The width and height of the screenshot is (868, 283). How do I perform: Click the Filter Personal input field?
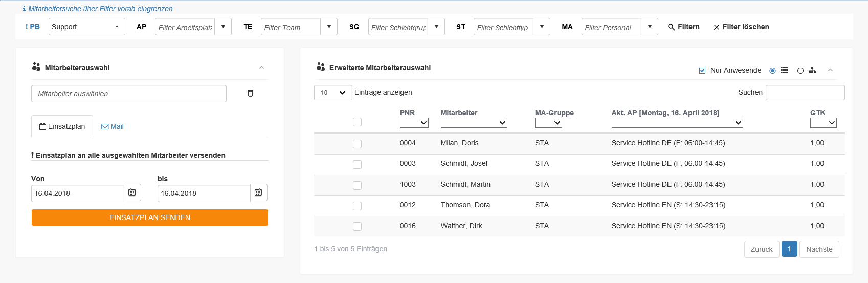(x=611, y=27)
